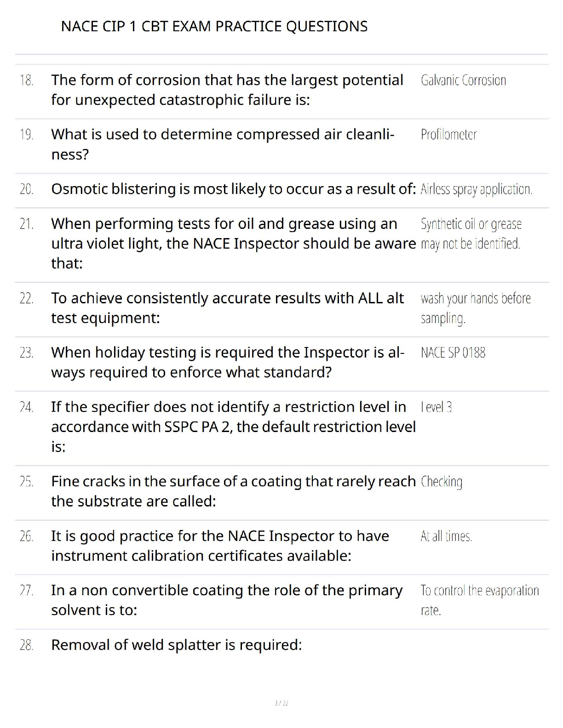Select the Osmotic blistering question text
Screen dimensions: 563x728
(x=233, y=189)
